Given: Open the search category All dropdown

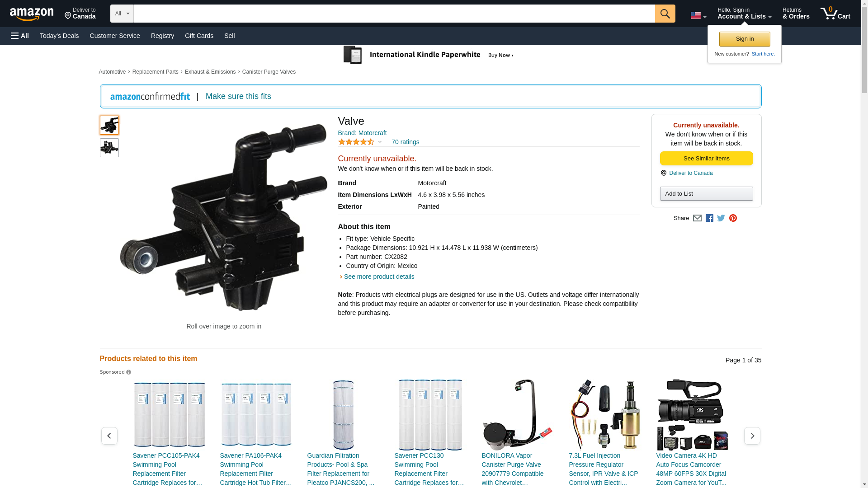Looking at the screenshot, I should point(122,14).
